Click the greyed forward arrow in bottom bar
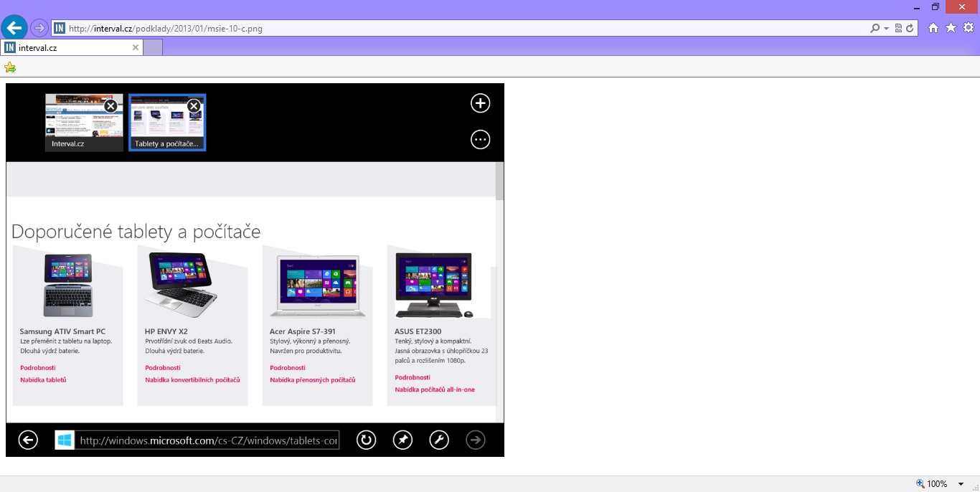The image size is (980, 492). tap(476, 440)
